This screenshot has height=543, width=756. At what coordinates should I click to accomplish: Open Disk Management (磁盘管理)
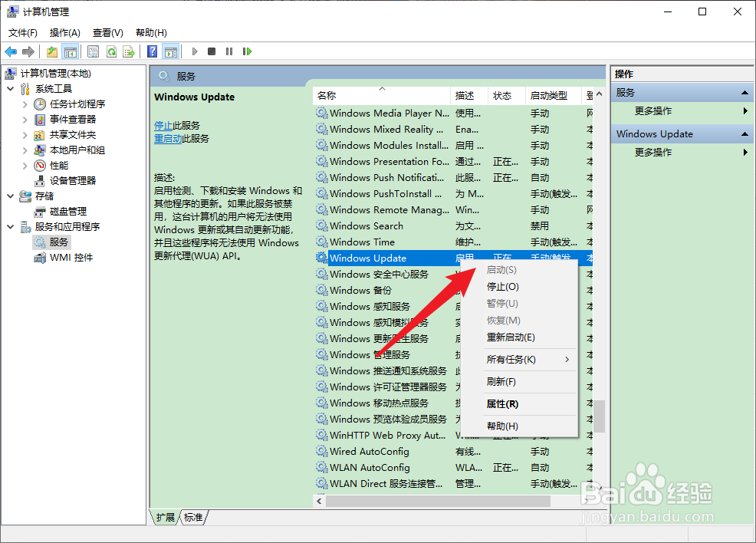pyautogui.click(x=68, y=212)
